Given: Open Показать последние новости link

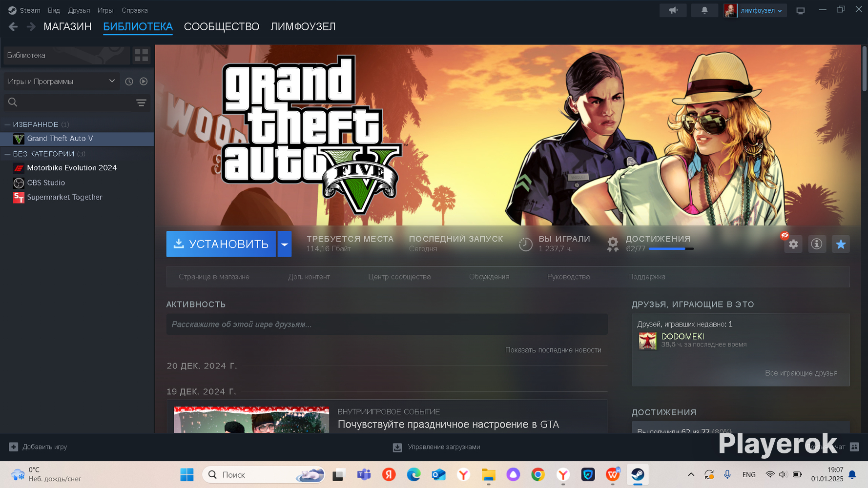Looking at the screenshot, I should [553, 350].
